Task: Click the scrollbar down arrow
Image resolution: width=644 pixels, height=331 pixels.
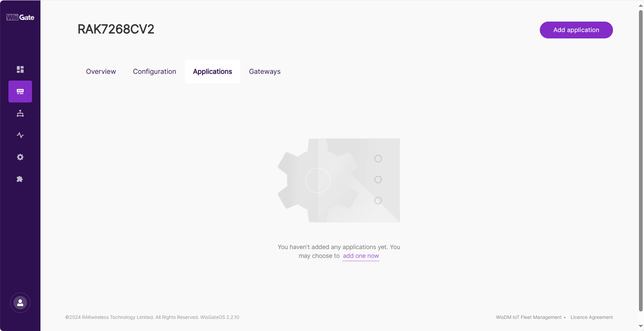Action: (x=641, y=326)
